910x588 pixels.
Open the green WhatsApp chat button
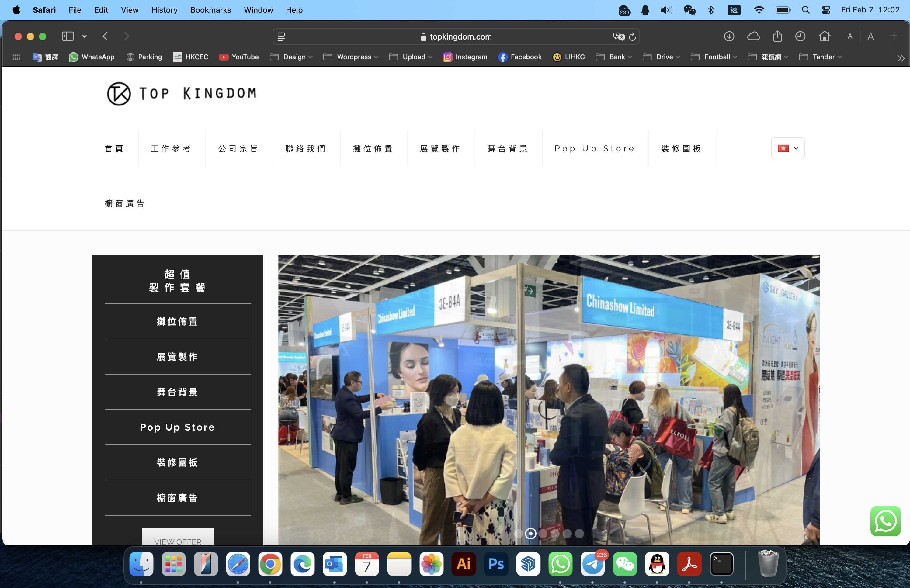point(885,521)
